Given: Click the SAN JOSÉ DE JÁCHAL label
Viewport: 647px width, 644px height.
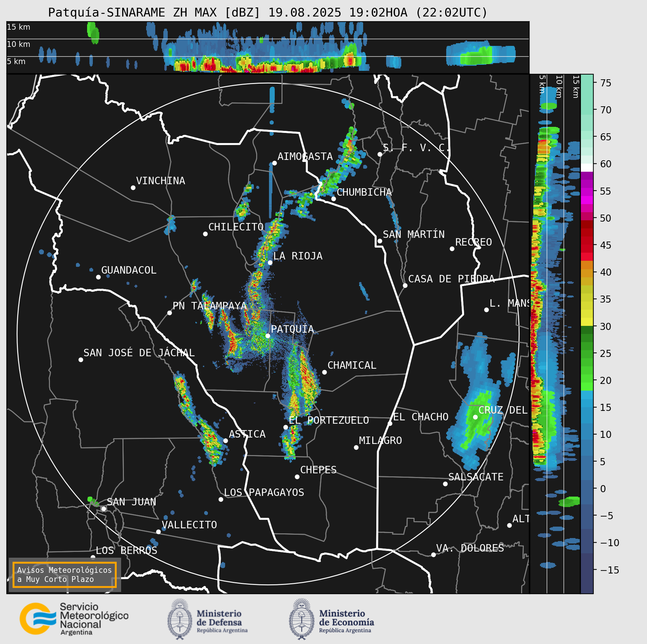Looking at the screenshot, I should (139, 353).
